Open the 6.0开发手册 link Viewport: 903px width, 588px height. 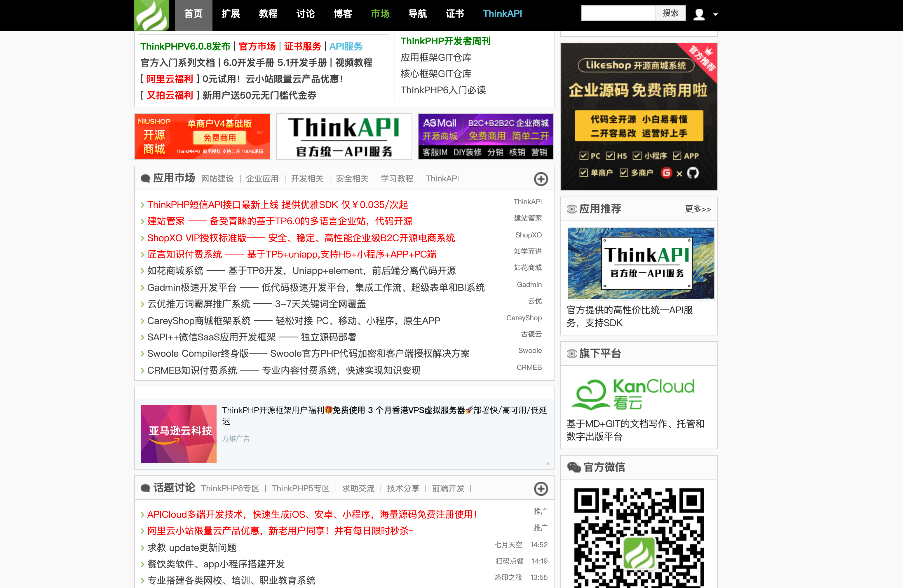click(249, 62)
